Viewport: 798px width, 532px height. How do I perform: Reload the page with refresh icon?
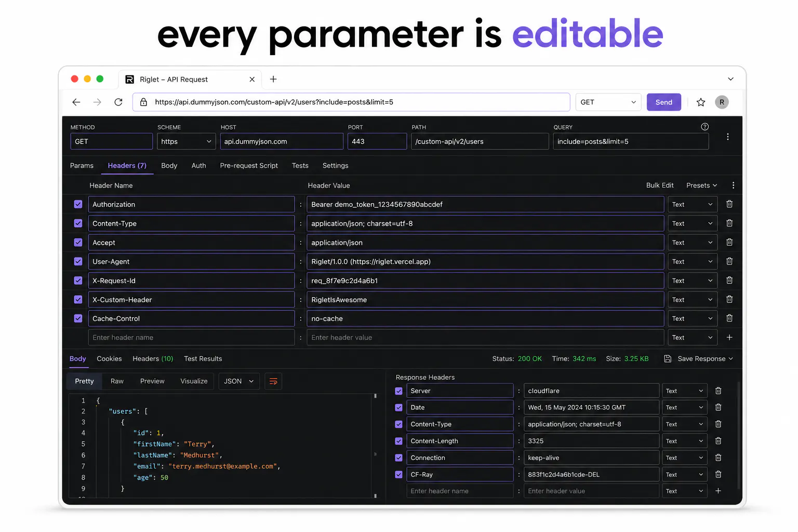pyautogui.click(x=118, y=102)
